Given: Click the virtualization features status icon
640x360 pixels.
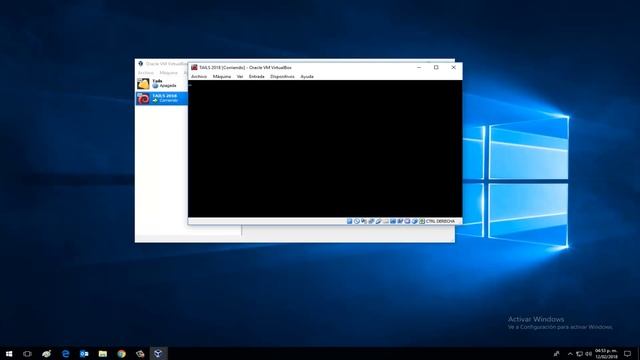Looking at the screenshot, I should (407, 221).
